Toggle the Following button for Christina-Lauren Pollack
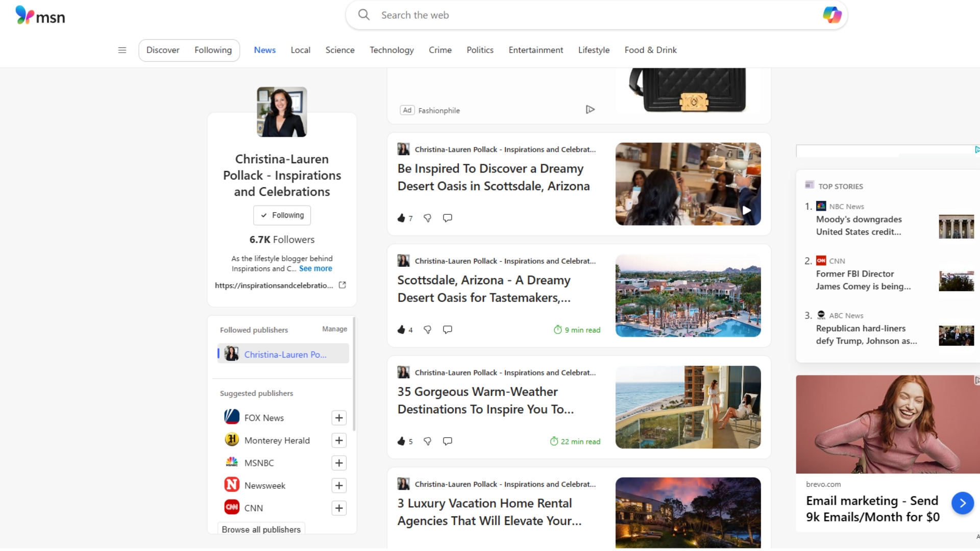980x551 pixels. [282, 215]
